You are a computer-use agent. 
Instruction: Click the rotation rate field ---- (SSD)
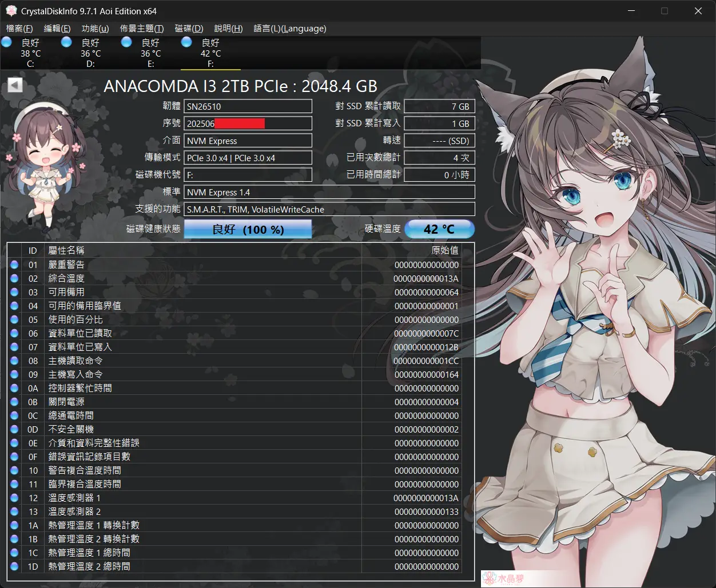[439, 141]
